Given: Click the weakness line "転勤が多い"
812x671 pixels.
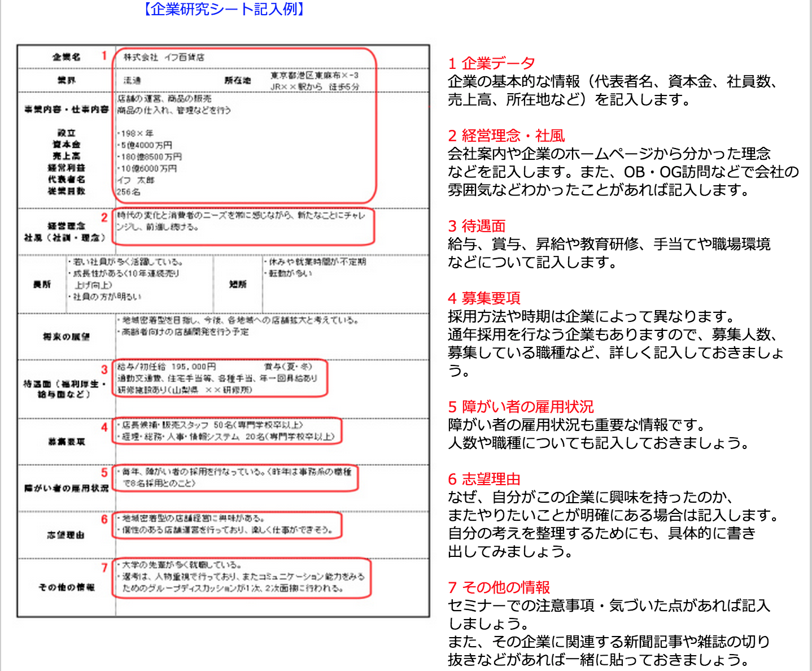Looking at the screenshot, I should click(288, 273).
